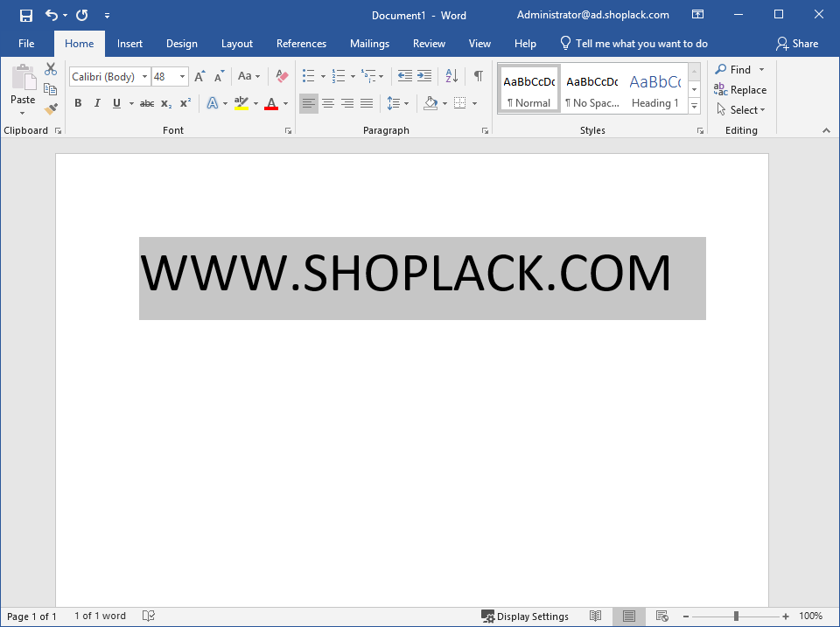Click the word count in status bar
This screenshot has width=840, height=627.
click(100, 616)
